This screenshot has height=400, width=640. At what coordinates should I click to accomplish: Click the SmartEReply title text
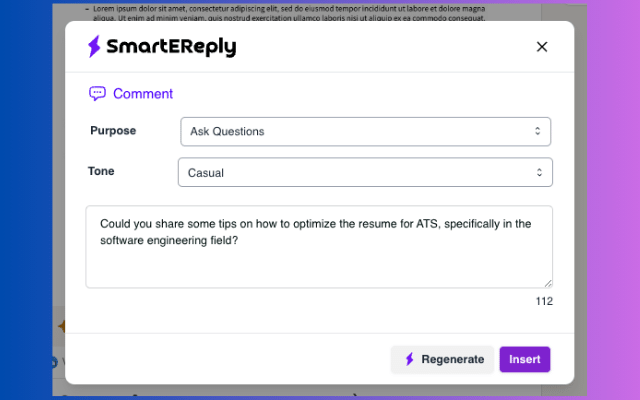(173, 47)
